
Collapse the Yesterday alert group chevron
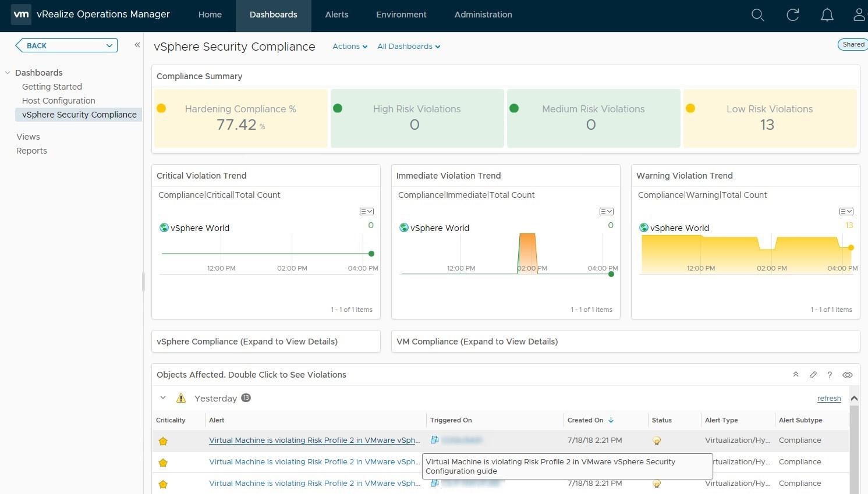pos(163,398)
